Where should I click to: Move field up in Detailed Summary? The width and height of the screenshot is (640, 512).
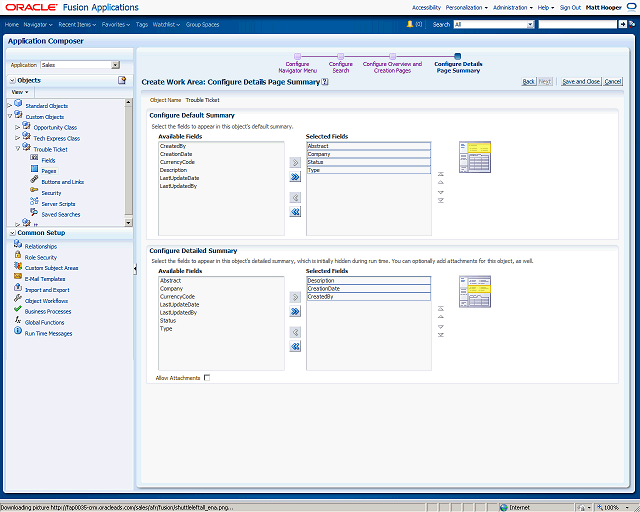(x=441, y=317)
